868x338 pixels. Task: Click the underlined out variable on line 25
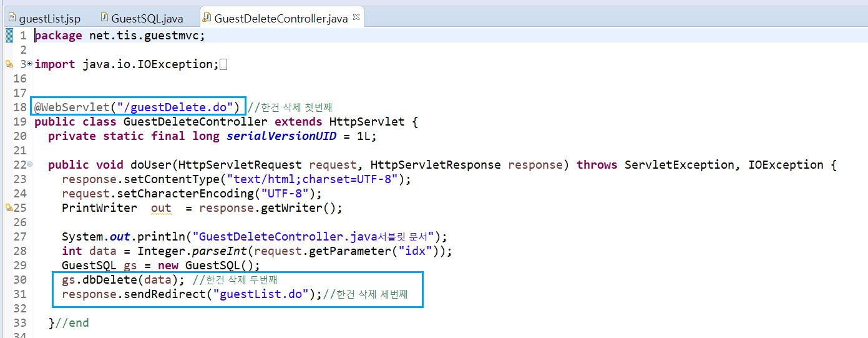pos(161,208)
